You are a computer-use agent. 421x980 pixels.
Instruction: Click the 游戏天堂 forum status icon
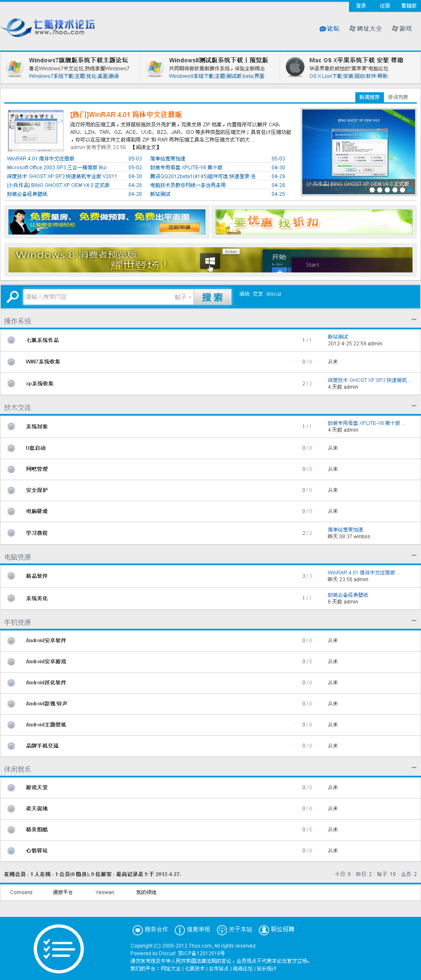click(11, 788)
